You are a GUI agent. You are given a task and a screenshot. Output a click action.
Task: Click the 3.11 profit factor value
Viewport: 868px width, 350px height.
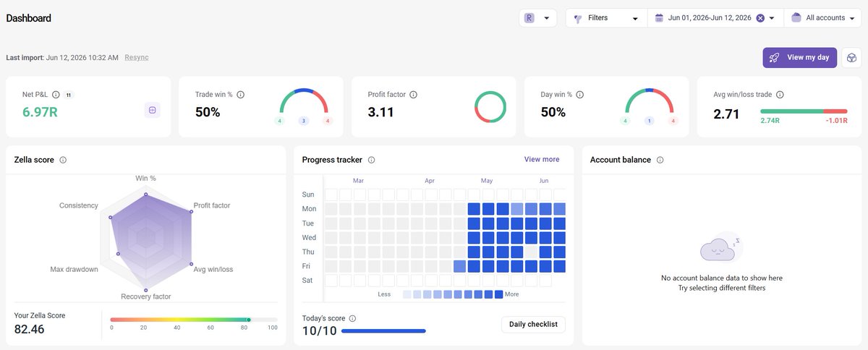(380, 112)
